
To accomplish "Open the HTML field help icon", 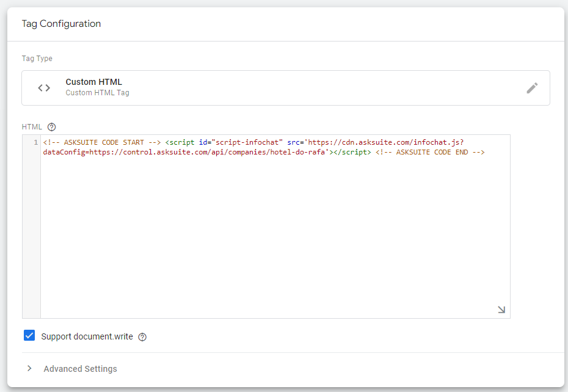I will [x=52, y=127].
